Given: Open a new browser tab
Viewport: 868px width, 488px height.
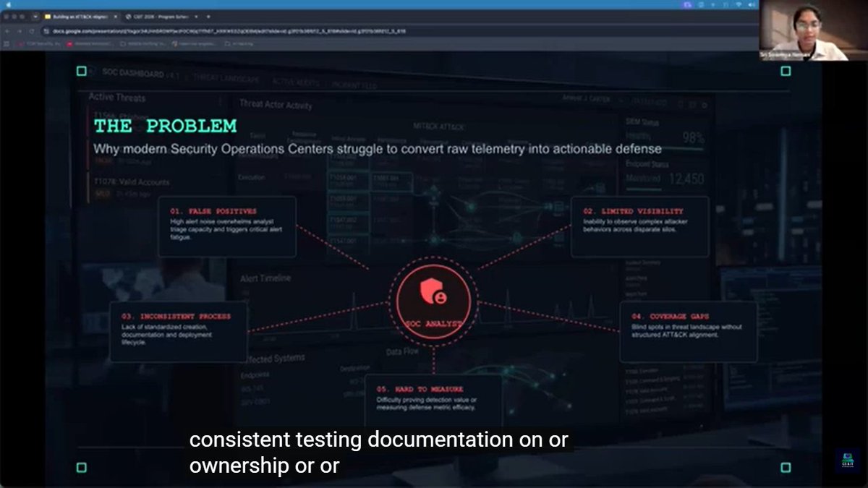Looking at the screenshot, I should [208, 16].
